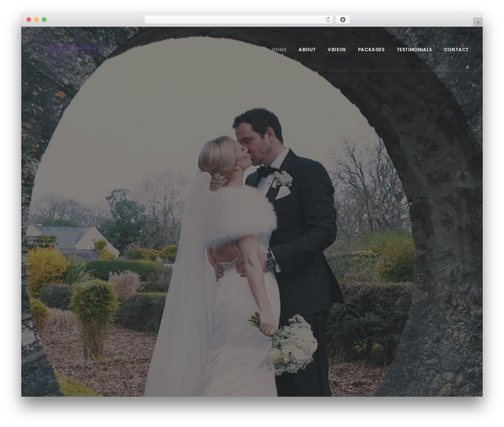The height and width of the screenshot is (427, 504).
Task: Close the window with the red button
Action: tap(29, 20)
